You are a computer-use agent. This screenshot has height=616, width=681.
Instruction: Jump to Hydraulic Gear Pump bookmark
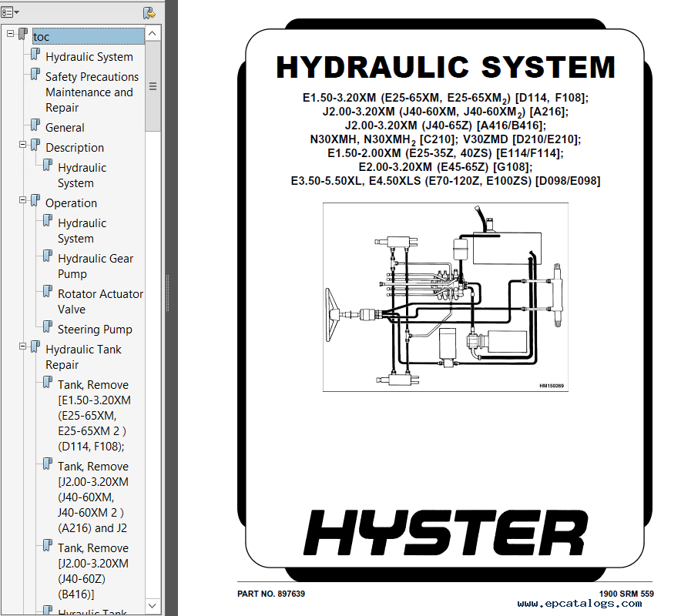click(96, 266)
